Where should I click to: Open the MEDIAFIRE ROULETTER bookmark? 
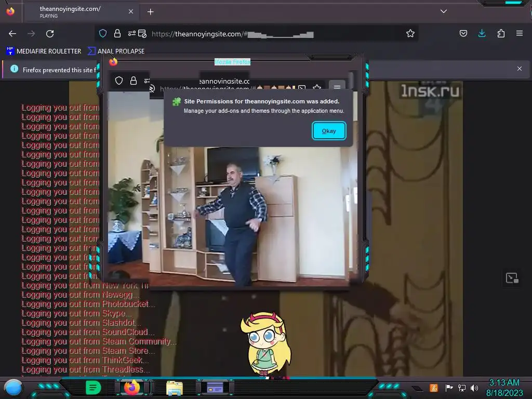[x=44, y=51]
